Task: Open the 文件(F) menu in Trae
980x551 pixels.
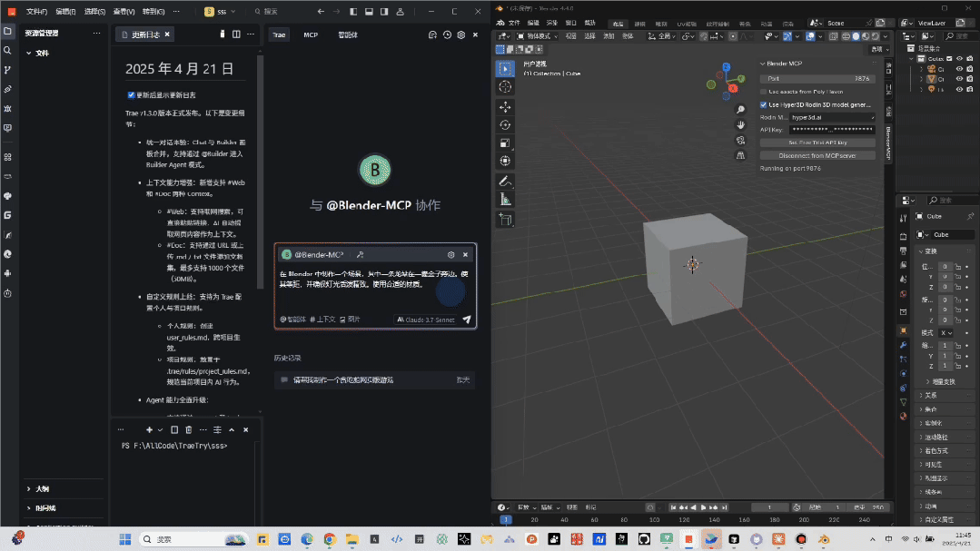Action: click(37, 12)
